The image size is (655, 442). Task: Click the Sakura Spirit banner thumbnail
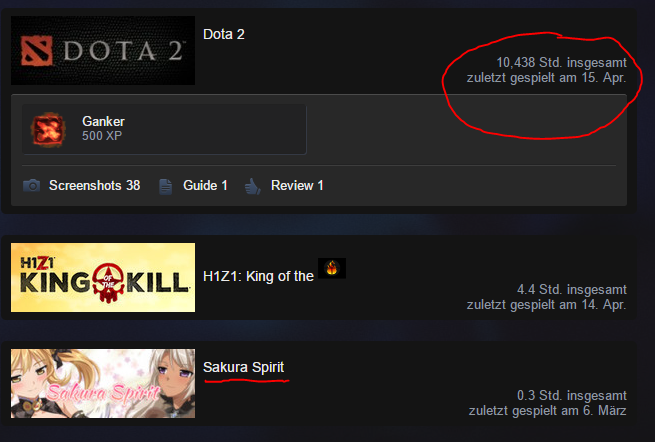pos(103,384)
